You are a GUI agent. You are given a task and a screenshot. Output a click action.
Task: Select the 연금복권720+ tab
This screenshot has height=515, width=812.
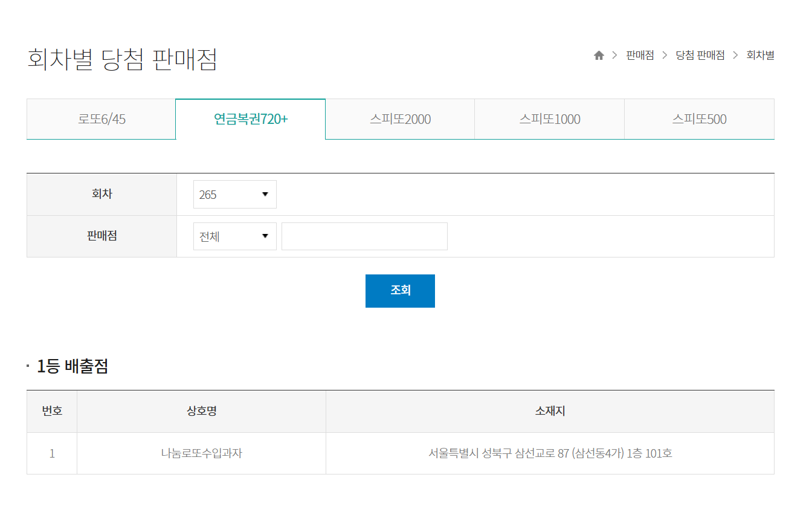click(x=251, y=119)
